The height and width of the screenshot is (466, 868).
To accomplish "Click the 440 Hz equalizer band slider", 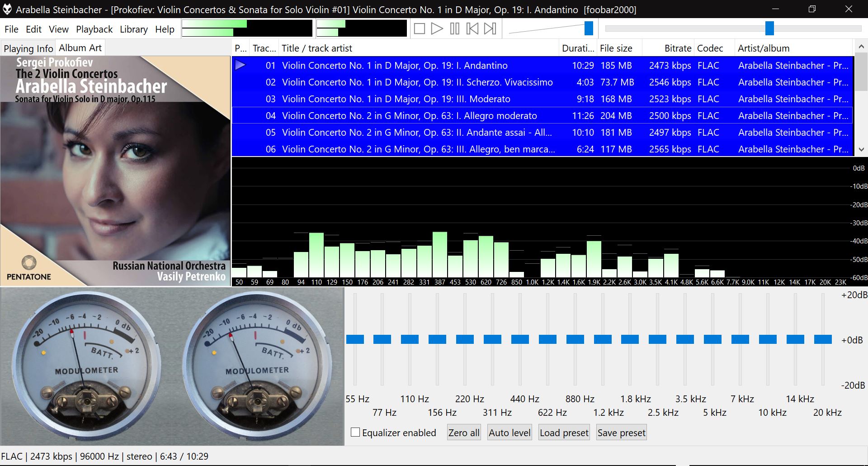I will tap(520, 339).
